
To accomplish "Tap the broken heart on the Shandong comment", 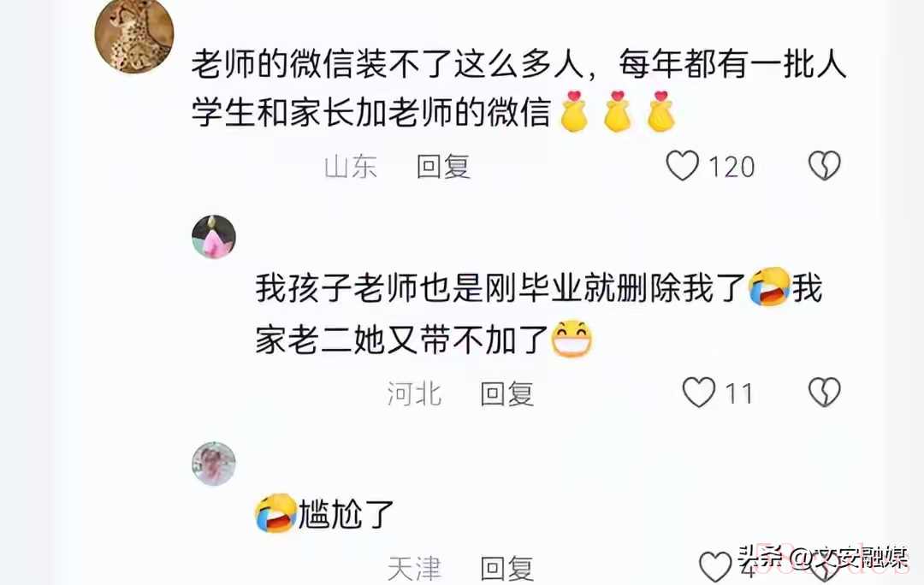I will [824, 166].
